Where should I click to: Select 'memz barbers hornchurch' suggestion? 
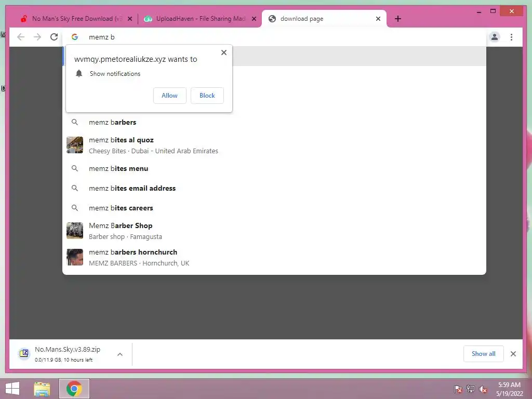pos(274,258)
